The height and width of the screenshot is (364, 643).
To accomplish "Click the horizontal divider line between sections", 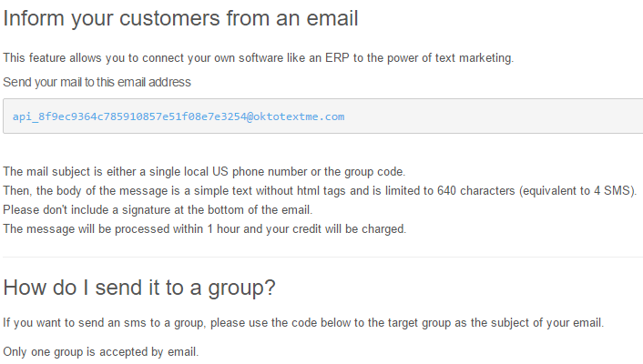I will coord(321,257).
